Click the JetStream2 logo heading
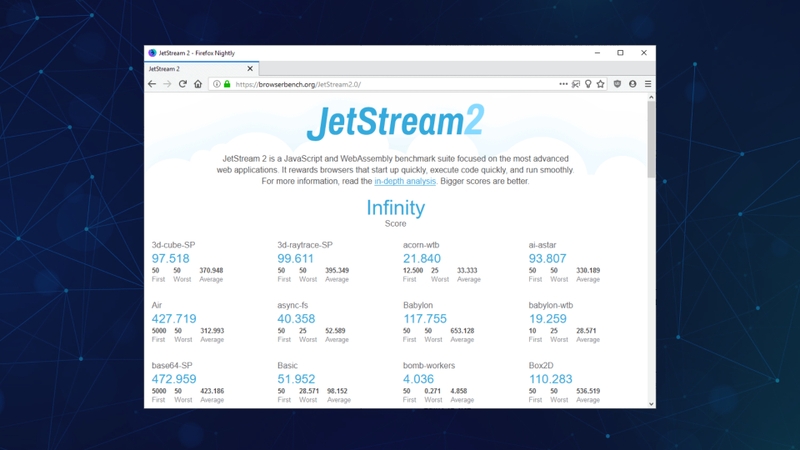The image size is (800, 450). point(395,121)
